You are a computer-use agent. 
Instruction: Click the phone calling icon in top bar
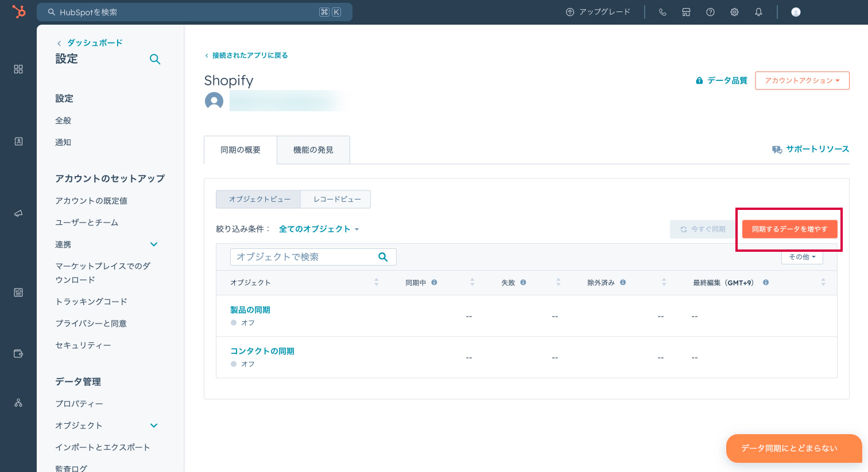click(662, 12)
